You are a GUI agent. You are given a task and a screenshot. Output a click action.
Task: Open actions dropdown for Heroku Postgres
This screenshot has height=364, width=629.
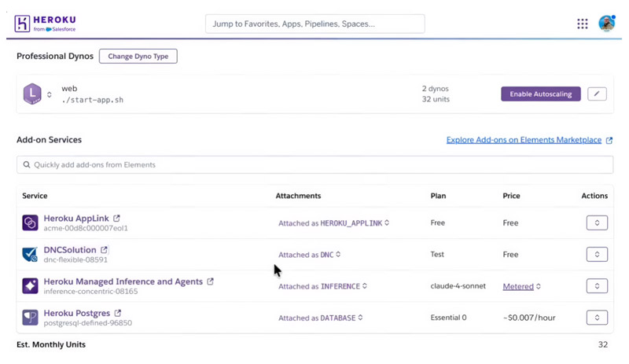(597, 318)
